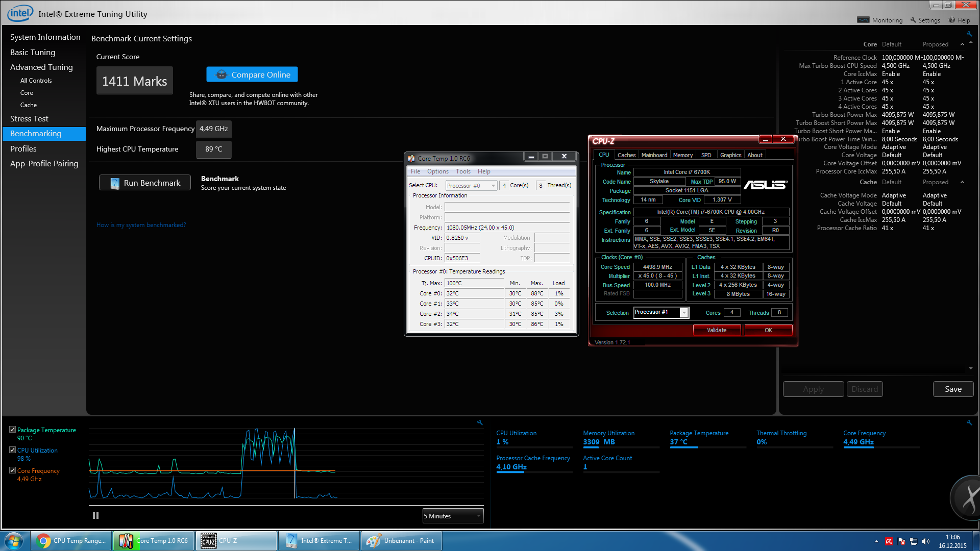980x551 pixels.
Task: Open 'How is my system benchmarked?' link
Action: click(141, 225)
